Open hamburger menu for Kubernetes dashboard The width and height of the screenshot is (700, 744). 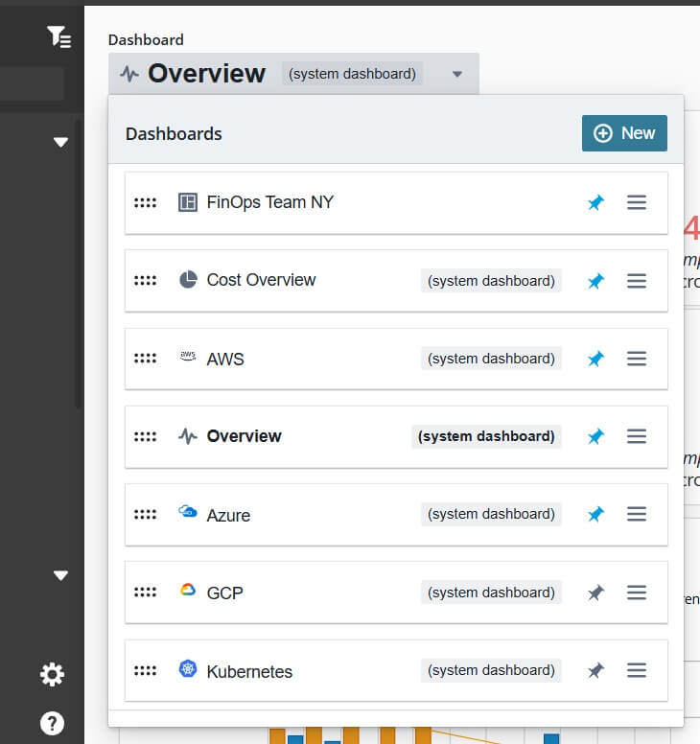637,670
